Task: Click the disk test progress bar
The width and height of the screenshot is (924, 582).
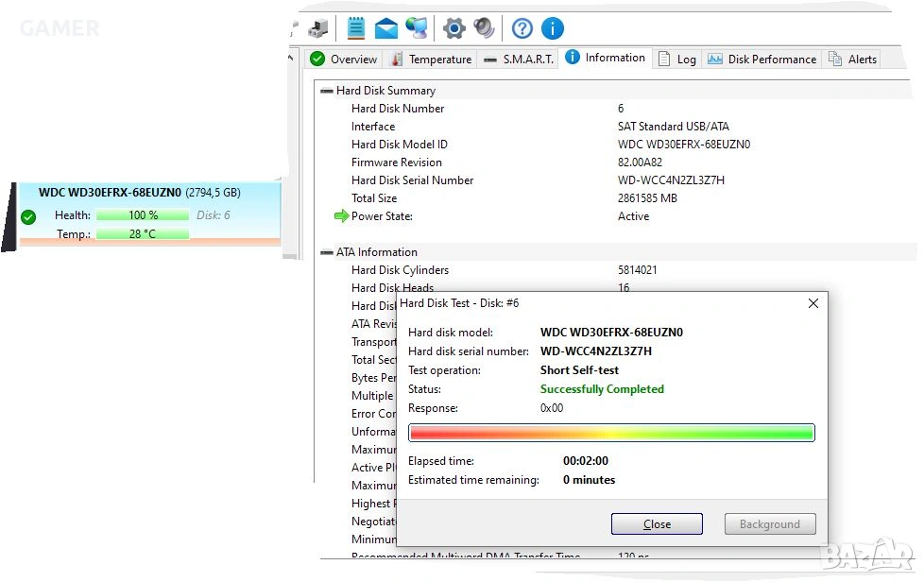Action: coord(610,433)
